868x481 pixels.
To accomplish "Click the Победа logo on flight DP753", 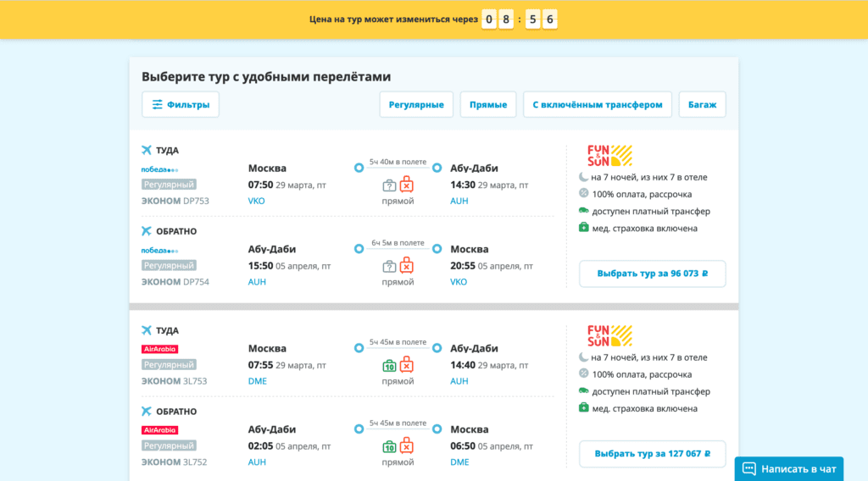I will click(159, 169).
